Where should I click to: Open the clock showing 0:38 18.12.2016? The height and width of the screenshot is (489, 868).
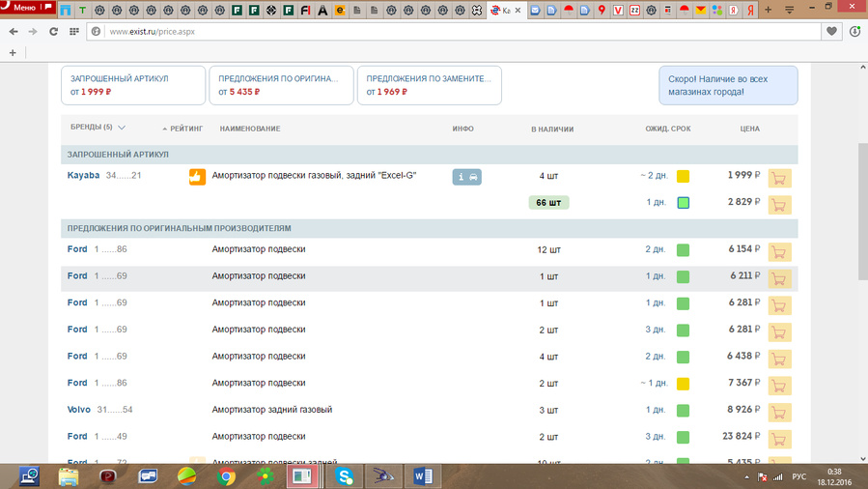pyautogui.click(x=834, y=476)
